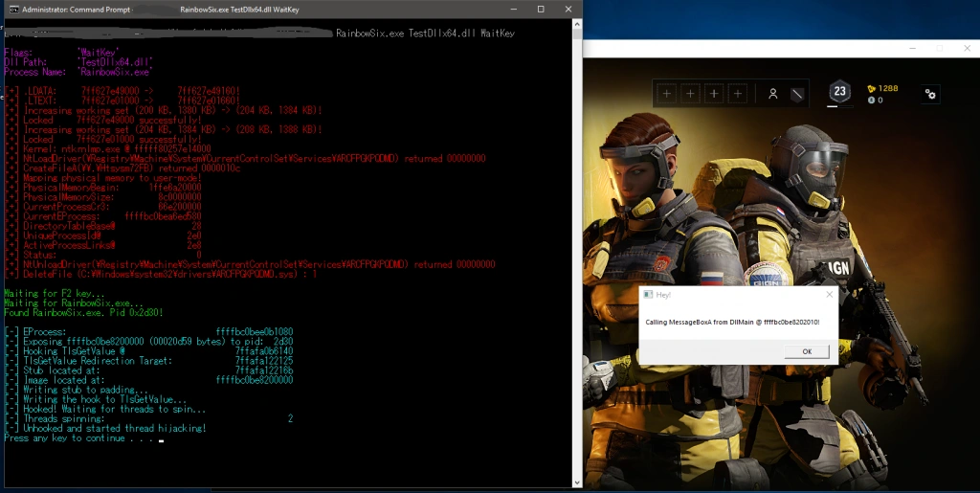Open the player profile person icon
The image size is (980, 493).
tap(772, 94)
